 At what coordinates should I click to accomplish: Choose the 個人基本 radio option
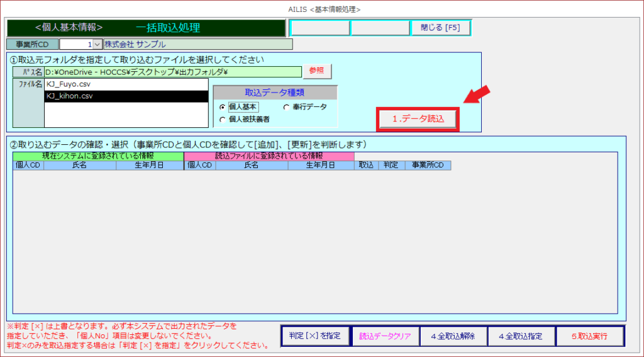click(x=223, y=107)
